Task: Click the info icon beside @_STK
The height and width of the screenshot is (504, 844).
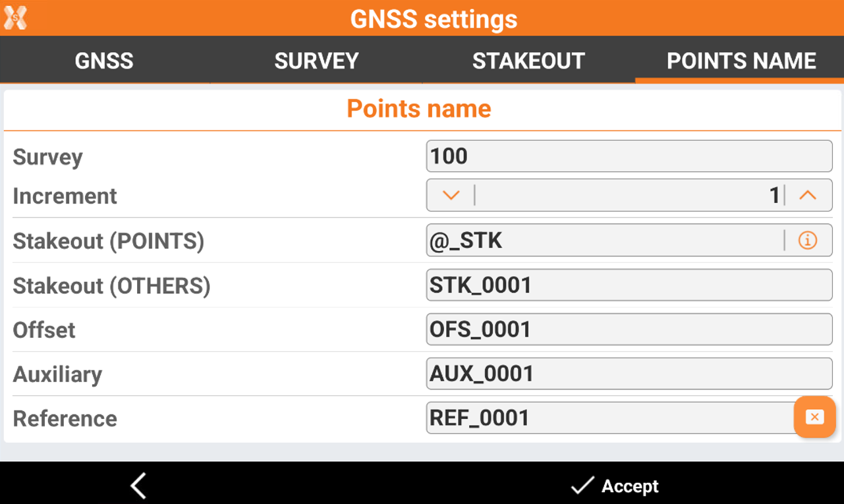Action: coord(807,241)
